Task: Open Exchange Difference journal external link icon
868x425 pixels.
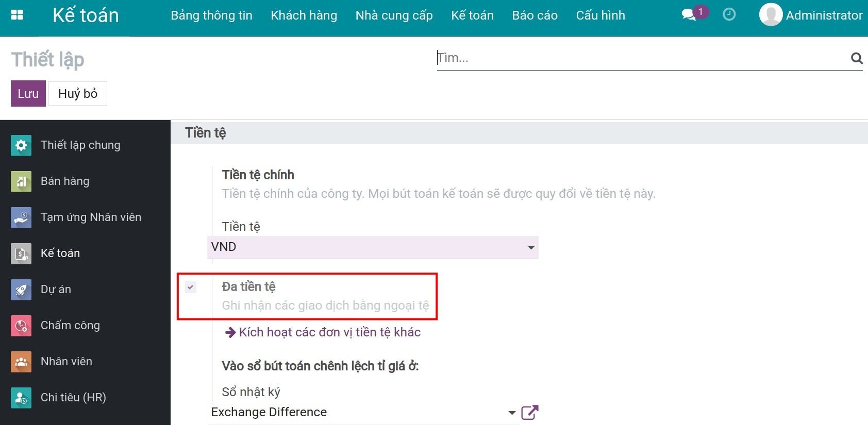Action: pos(530,412)
